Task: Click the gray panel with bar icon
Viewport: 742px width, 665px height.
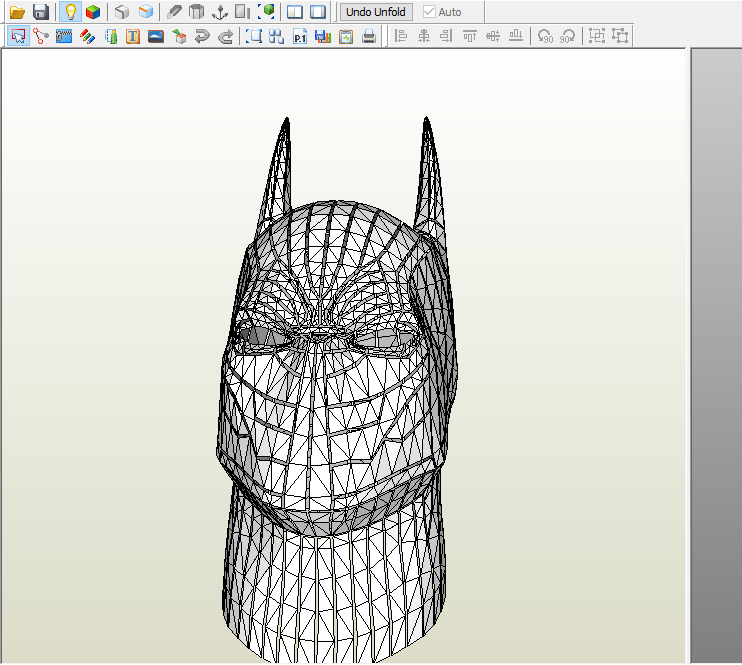Action: (243, 12)
